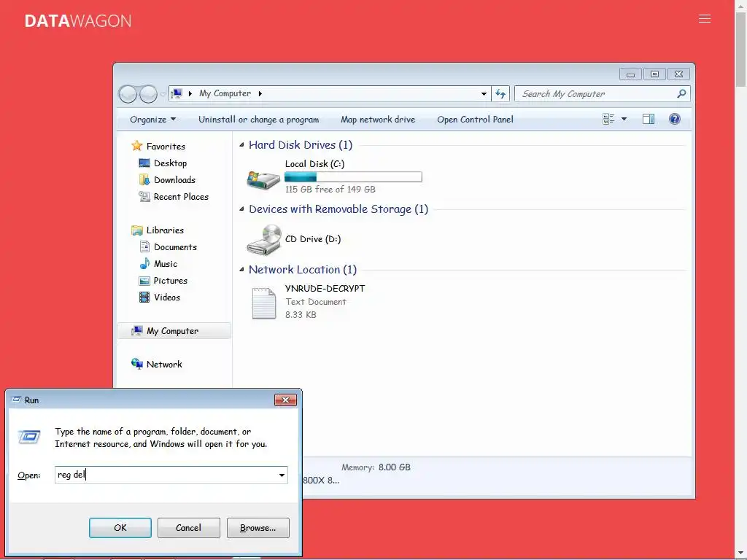Click the CD Drive (D:) label

pyautogui.click(x=313, y=239)
